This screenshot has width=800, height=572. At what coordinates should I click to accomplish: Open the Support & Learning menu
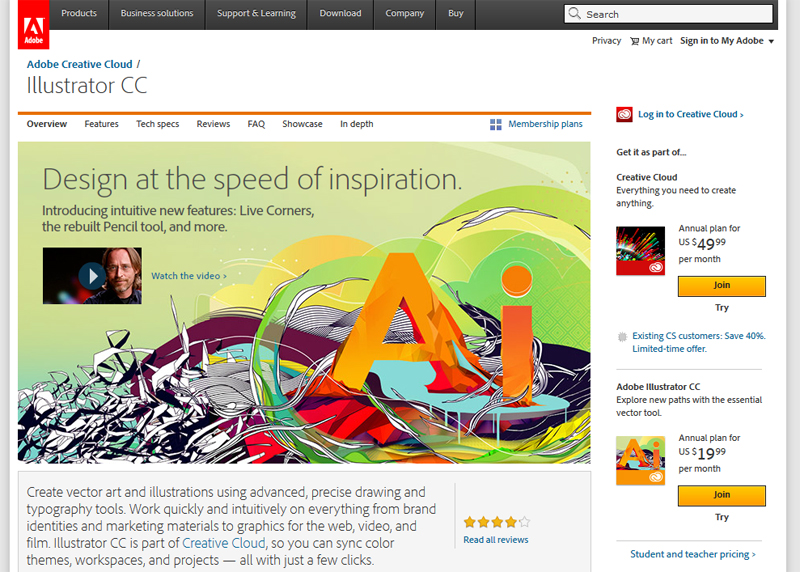coord(256,14)
